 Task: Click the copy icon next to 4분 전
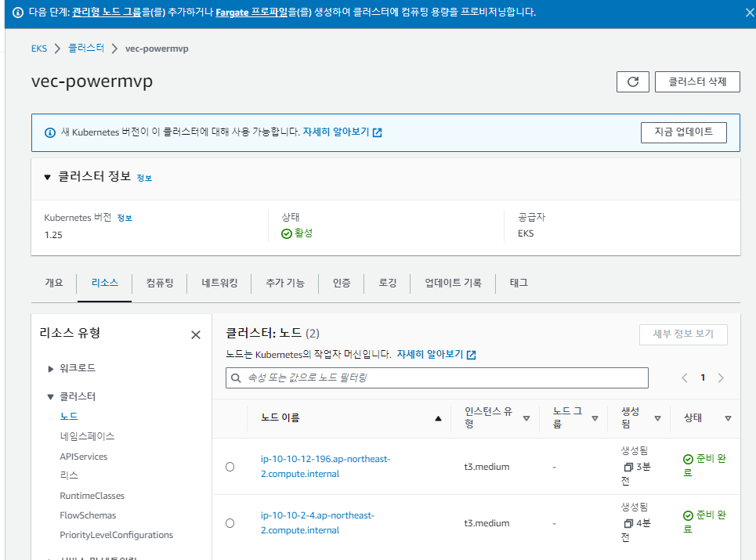coord(628,523)
